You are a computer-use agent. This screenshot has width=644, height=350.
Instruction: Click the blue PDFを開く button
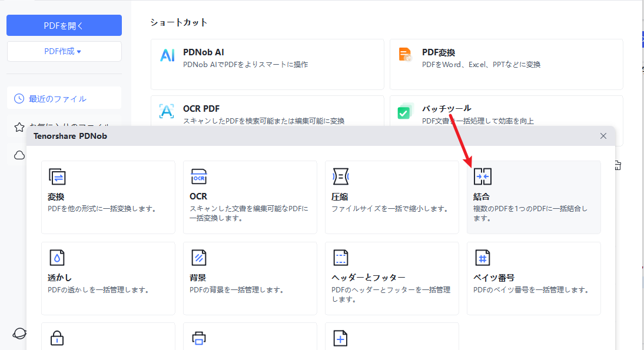tap(64, 25)
